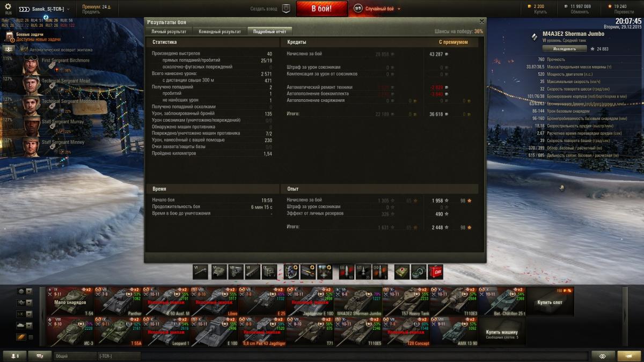
Task: Toggle the favorite vehicle filter in carousel
Action: point(25,325)
